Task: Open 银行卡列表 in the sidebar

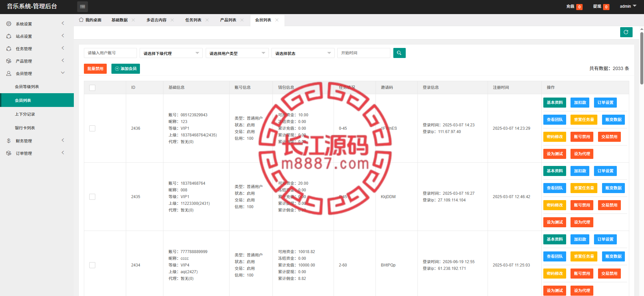Action: pyautogui.click(x=37, y=128)
